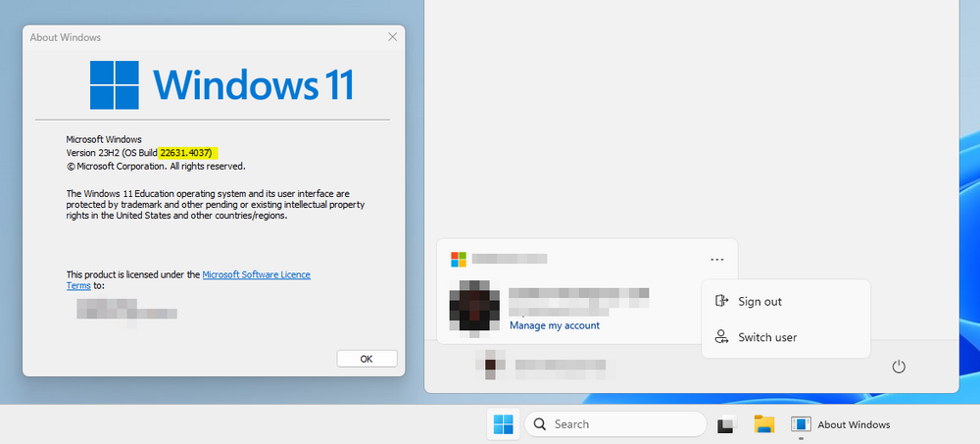
Task: Select the About Windows taskbar item
Action: 841,424
